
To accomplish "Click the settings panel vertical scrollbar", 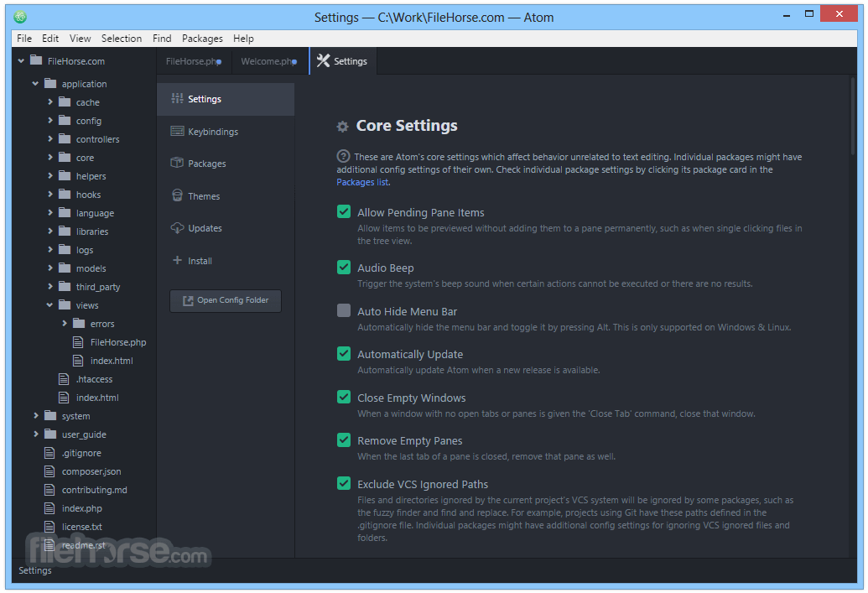I will point(853,117).
